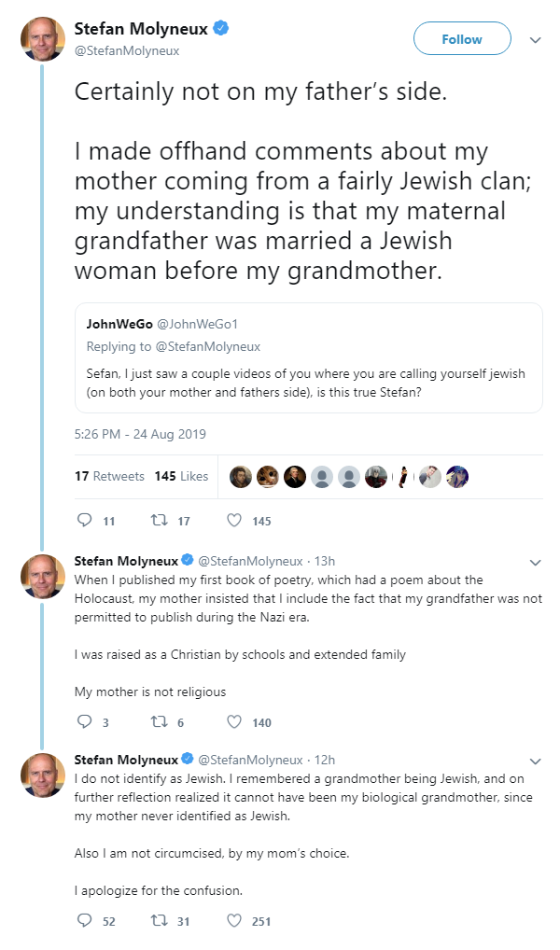Screen dimensions: 560x950
Task: Open the '17 Retweets' list
Action: [x=109, y=476]
